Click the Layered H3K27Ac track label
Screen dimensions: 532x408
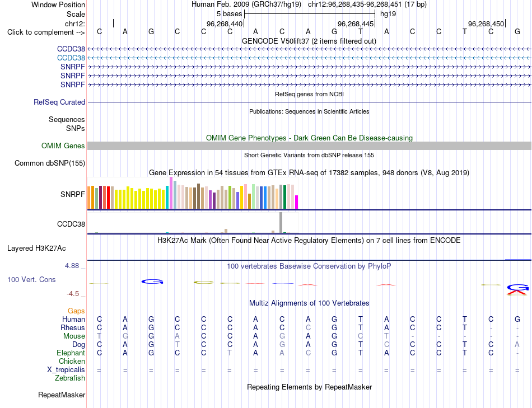click(36, 248)
